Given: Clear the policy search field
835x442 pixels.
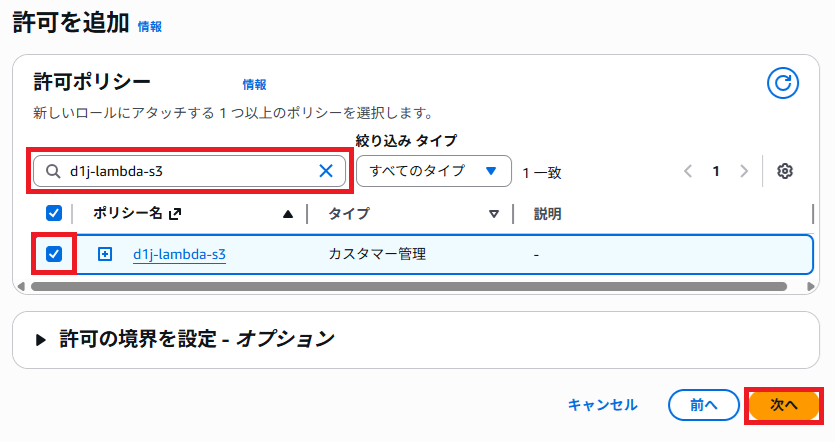Looking at the screenshot, I should (325, 171).
